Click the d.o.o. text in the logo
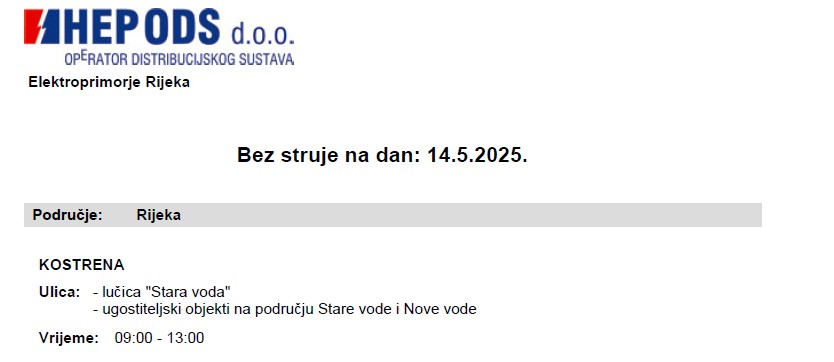Screen dimensions: 834x362 click(262, 33)
